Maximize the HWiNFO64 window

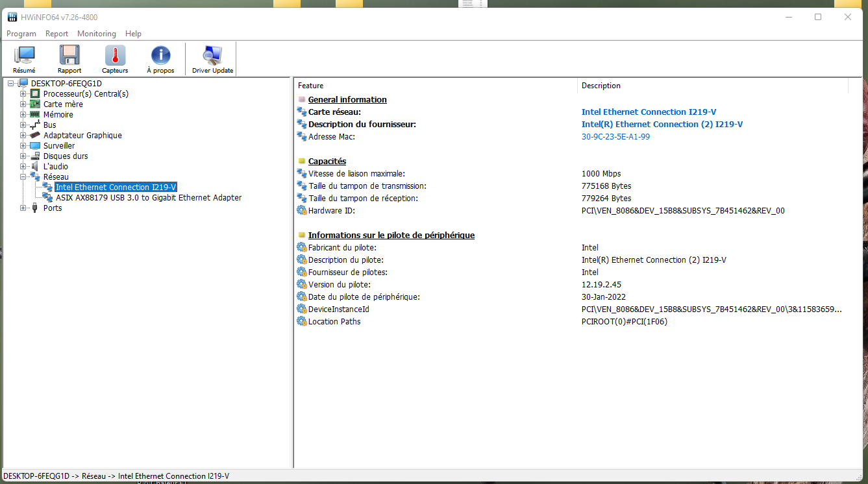click(x=818, y=18)
